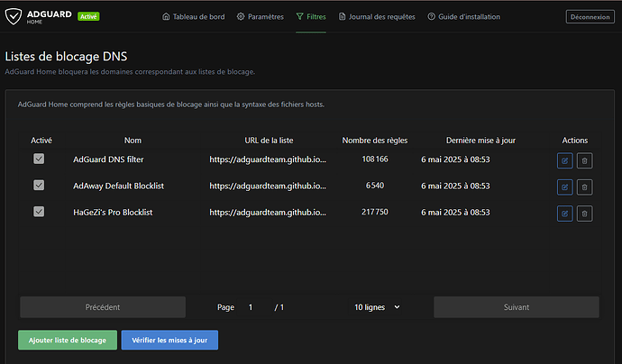The width and height of the screenshot is (622, 364).
Task: Edit the AdGuard DNS filter list
Action: [x=564, y=160]
